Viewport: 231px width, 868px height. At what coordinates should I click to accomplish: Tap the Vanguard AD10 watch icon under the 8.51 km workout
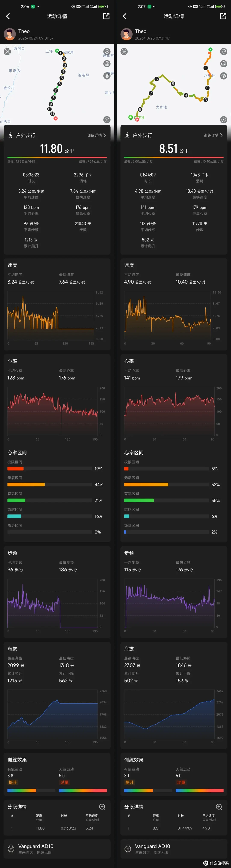(x=128, y=849)
